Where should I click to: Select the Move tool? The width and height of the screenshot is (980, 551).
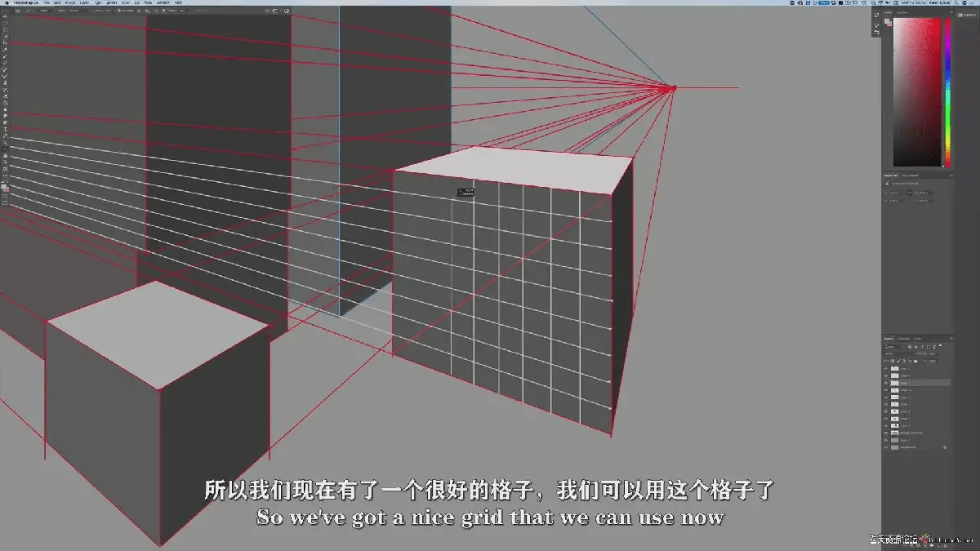(x=6, y=16)
